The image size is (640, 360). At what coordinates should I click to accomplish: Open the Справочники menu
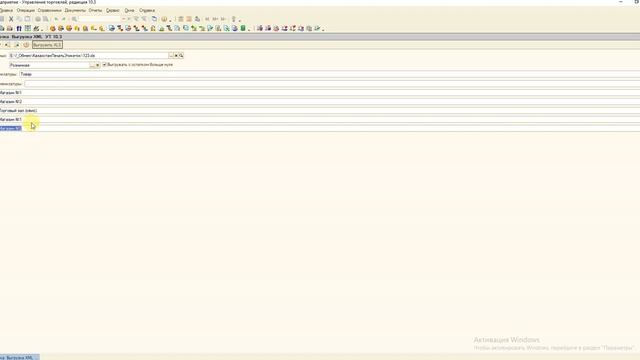[49, 10]
